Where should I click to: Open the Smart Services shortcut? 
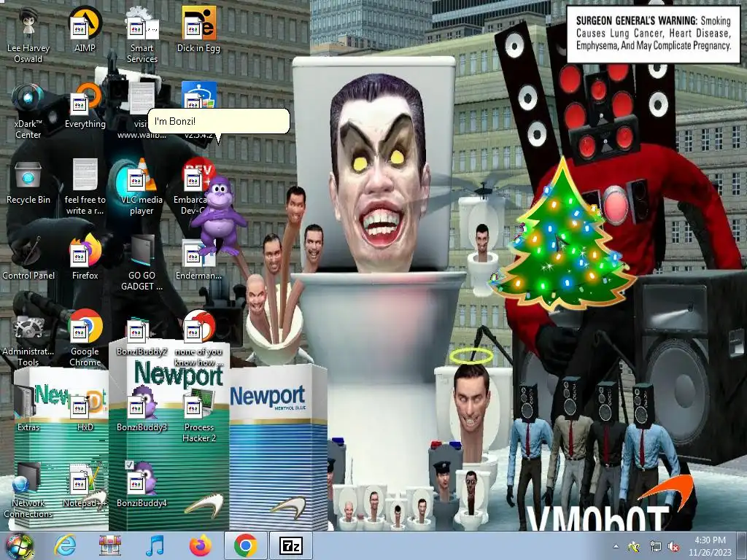142,36
